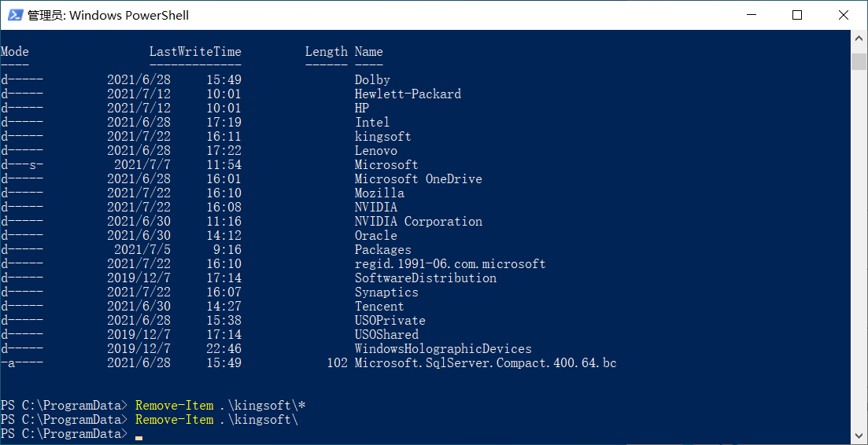The width and height of the screenshot is (868, 445).
Task: Click the scrollbar down arrow
Action: click(x=859, y=436)
